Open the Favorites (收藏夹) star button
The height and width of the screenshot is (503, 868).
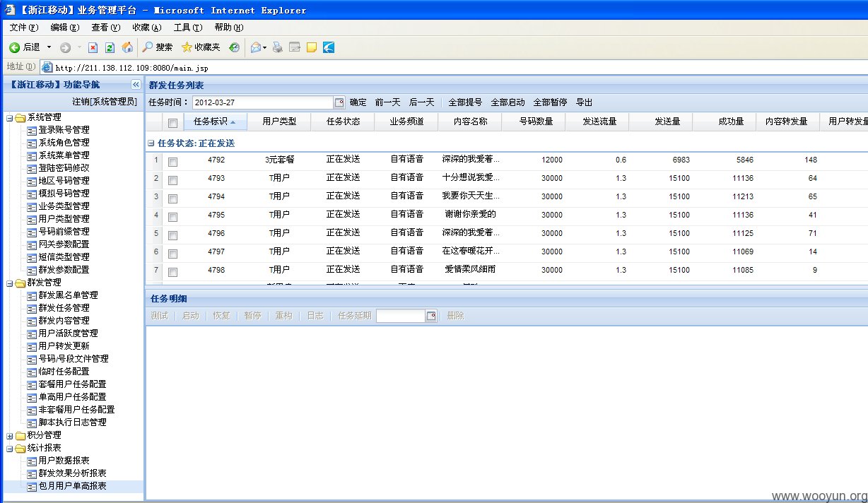point(201,47)
